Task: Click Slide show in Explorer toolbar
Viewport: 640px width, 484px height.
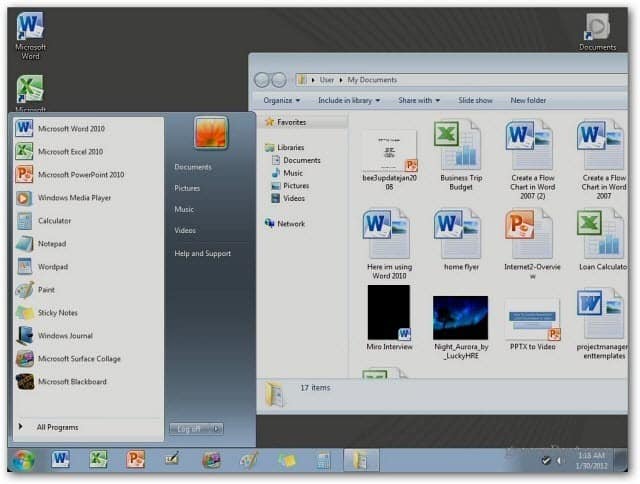Action: [x=476, y=100]
